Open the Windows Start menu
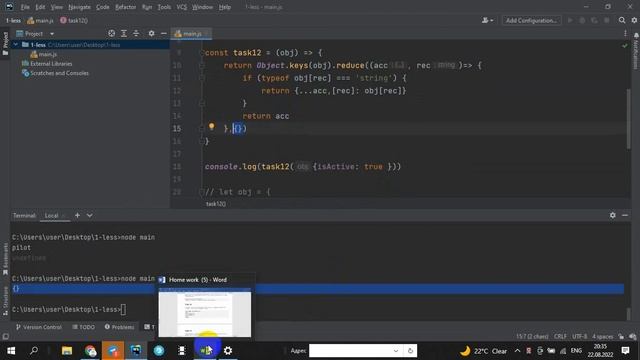The image size is (640, 360). pos(11,351)
